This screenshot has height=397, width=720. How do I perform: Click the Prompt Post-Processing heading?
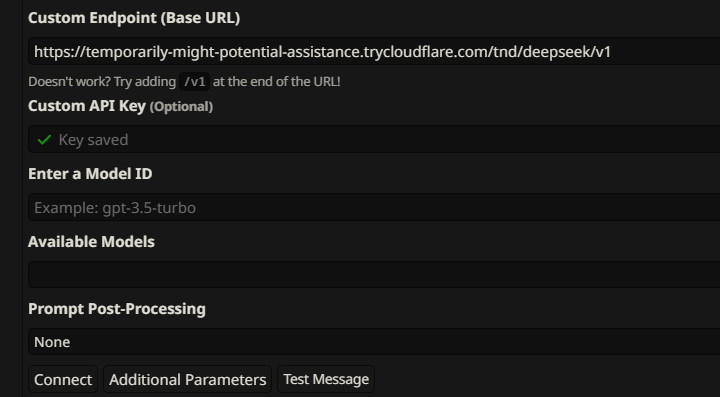(x=117, y=309)
